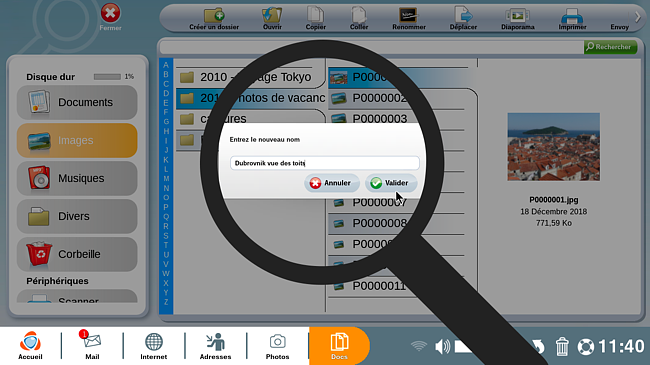
Task: Select the Musiques category in sidebar
Action: (77, 178)
